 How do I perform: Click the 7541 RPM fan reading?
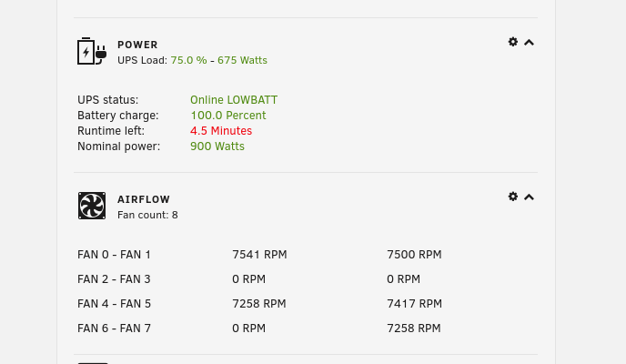(259, 255)
